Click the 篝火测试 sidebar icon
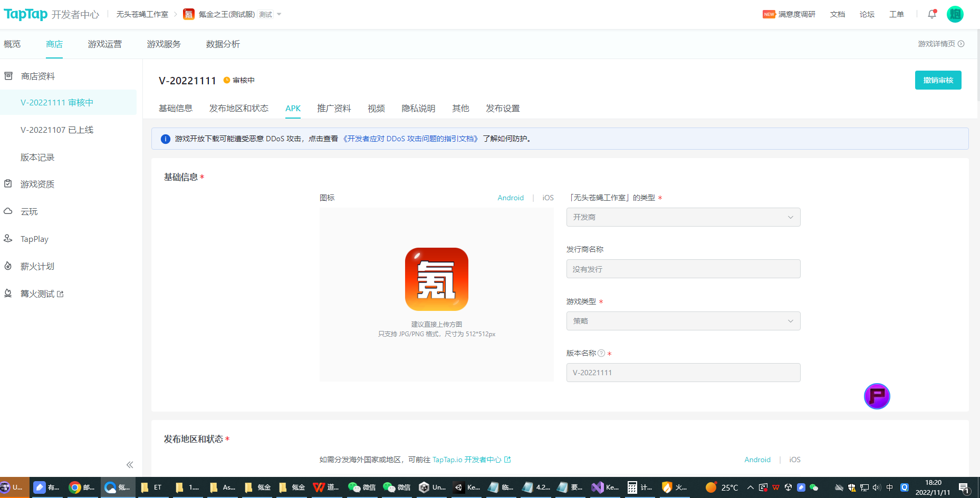Viewport: 980px width, 498px height. coord(8,294)
